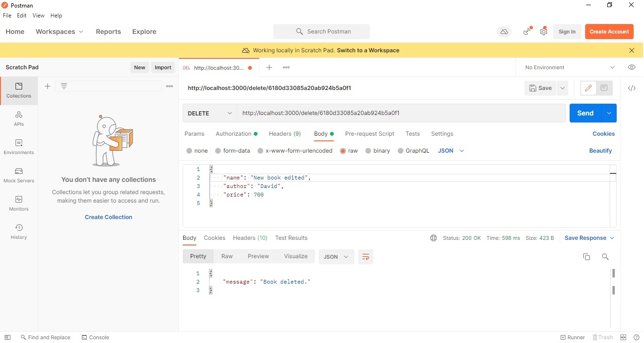Click the Sign In button
644x343 pixels.
coord(567,32)
